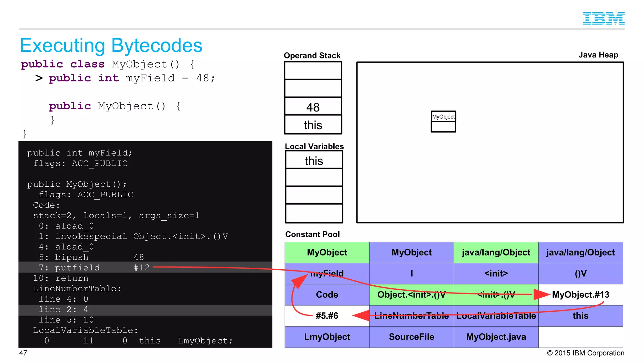The image size is (644, 362).
Task: Click source line 'public class MyObject() {'
Action: (108, 64)
